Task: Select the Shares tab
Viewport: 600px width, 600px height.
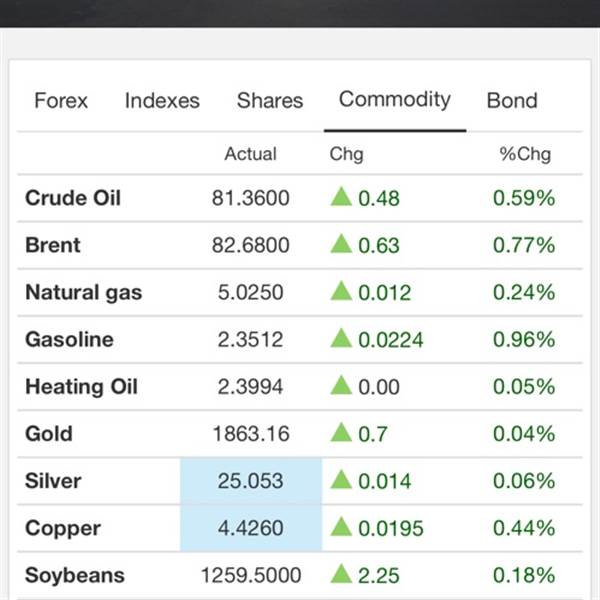Action: tap(270, 101)
